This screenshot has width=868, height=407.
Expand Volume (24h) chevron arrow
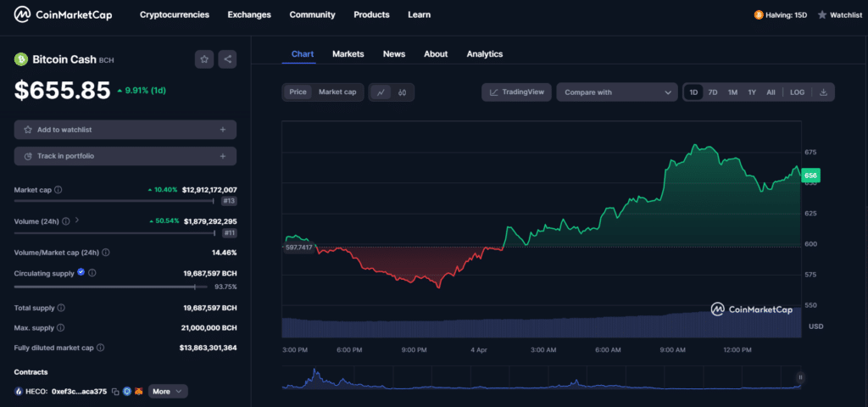(x=76, y=220)
